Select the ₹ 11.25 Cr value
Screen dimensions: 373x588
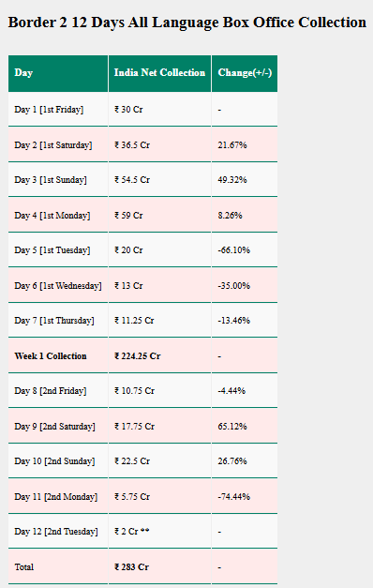point(134,321)
